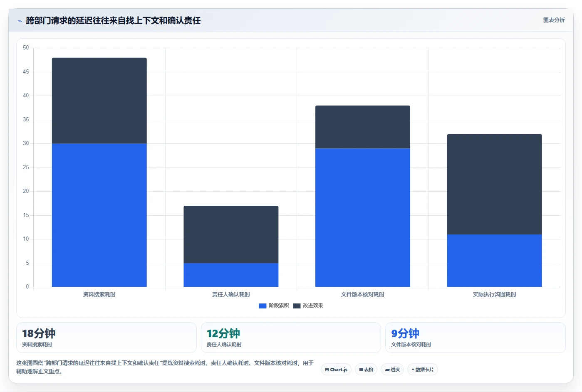The image size is (582, 392).
Task: Click the 资料搜索耗时 x-axis label
Action: [x=99, y=294]
